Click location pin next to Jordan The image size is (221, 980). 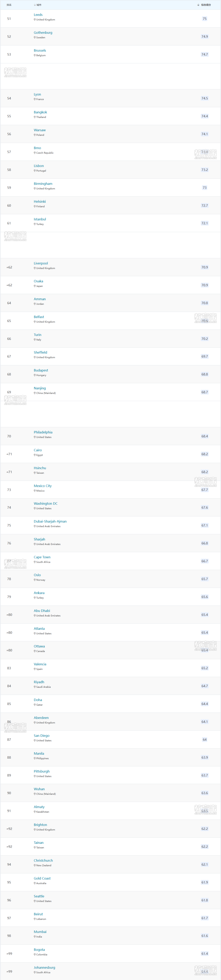35,304
